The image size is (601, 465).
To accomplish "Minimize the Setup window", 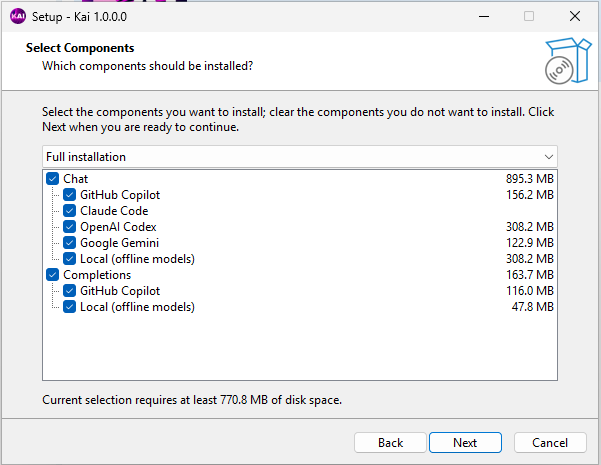I will (x=484, y=16).
